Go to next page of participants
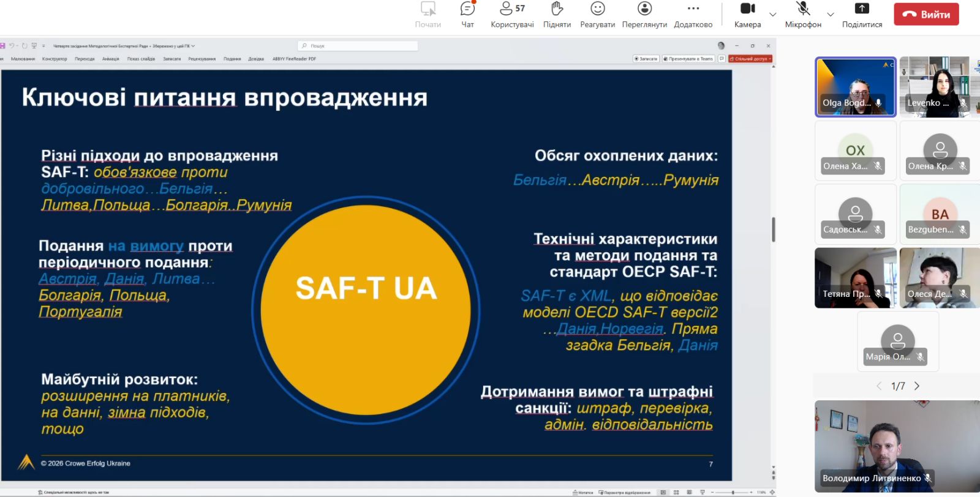This screenshot has width=980, height=497. [917, 386]
